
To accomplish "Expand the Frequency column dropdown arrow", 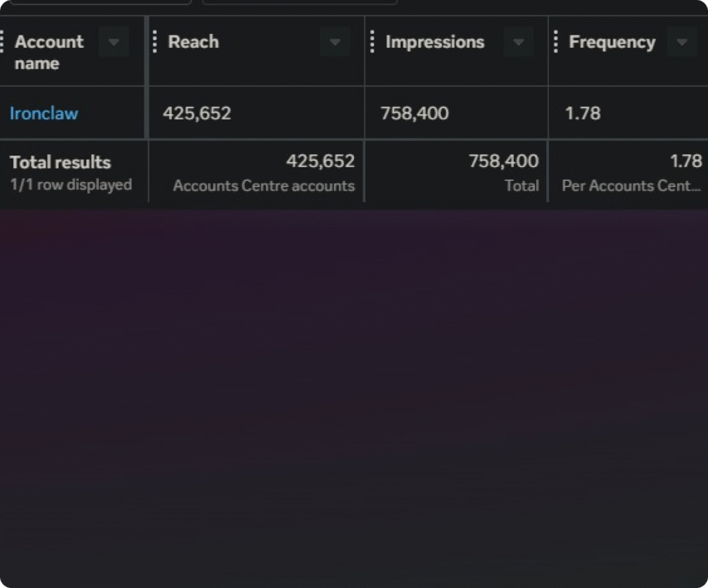I will coord(682,43).
